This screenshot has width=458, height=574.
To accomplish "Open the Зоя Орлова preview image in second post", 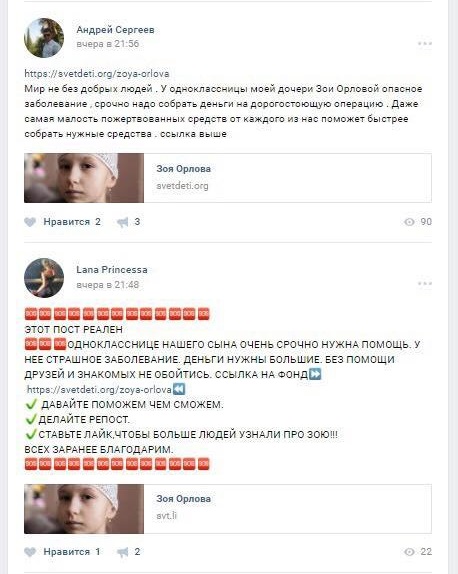I will tap(84, 509).
